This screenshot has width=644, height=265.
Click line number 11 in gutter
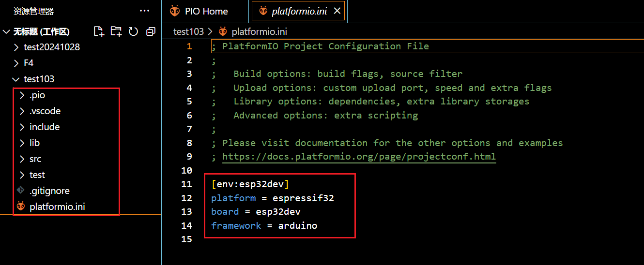click(186, 184)
